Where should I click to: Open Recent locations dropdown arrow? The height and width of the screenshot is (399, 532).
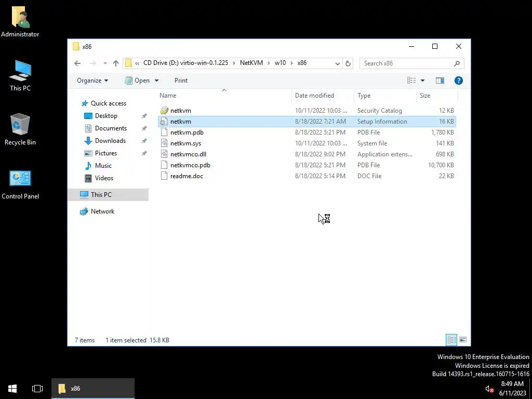[105, 63]
